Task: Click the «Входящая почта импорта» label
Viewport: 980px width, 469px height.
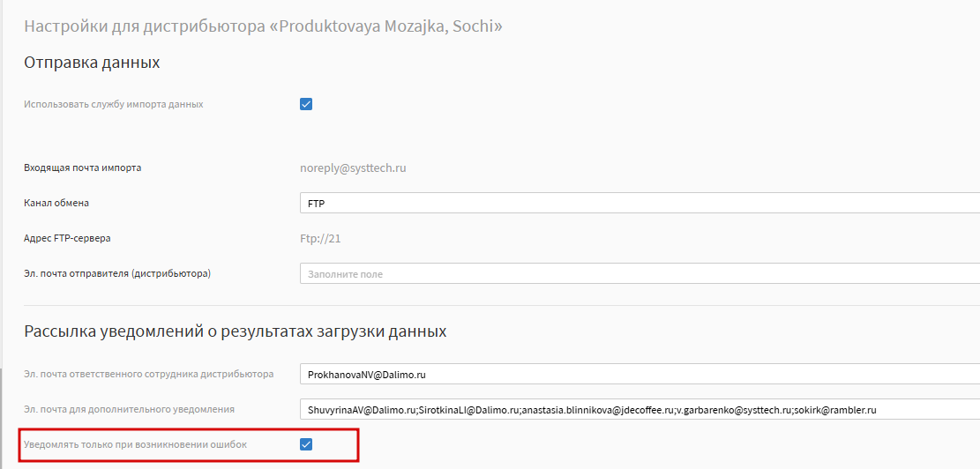Action: pyautogui.click(x=83, y=168)
